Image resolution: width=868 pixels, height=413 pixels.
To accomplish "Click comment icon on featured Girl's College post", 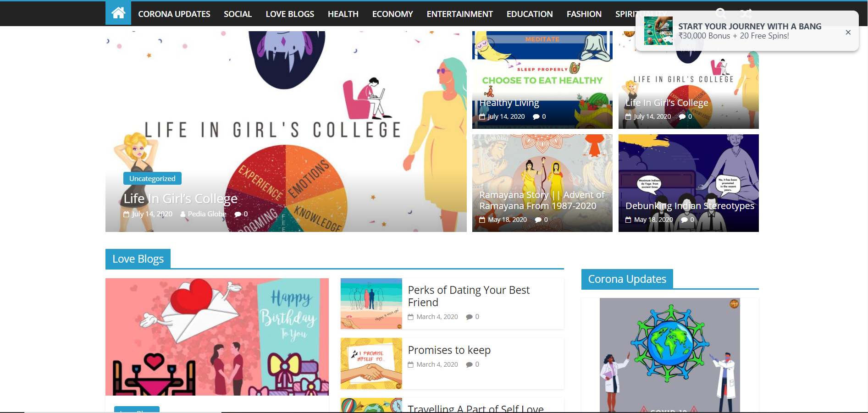I will 238,214.
